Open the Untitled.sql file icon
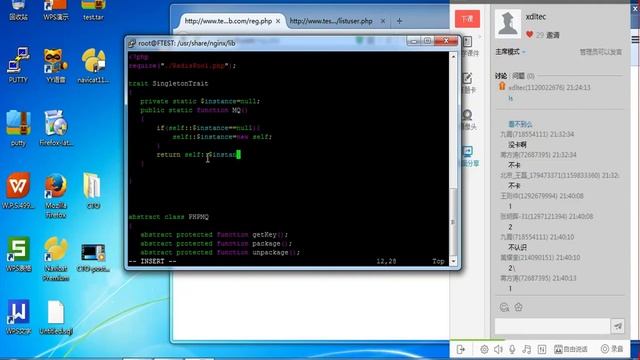640x360 pixels. 56,318
